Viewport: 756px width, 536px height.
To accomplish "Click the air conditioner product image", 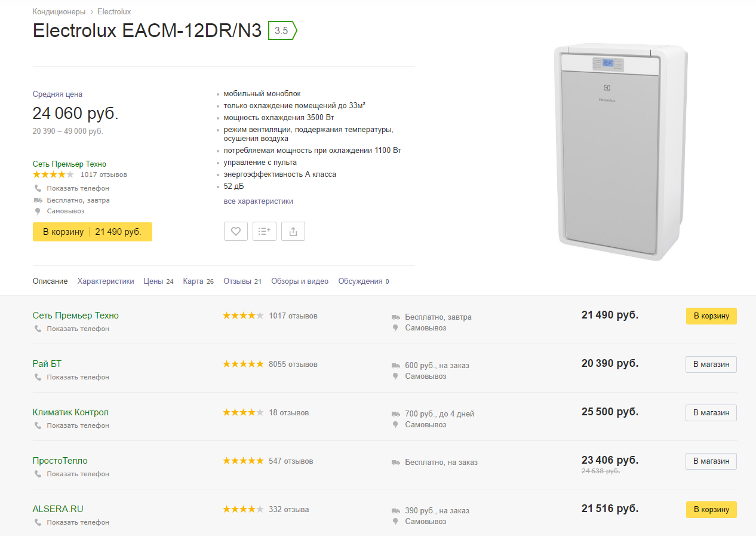I will coord(620,152).
